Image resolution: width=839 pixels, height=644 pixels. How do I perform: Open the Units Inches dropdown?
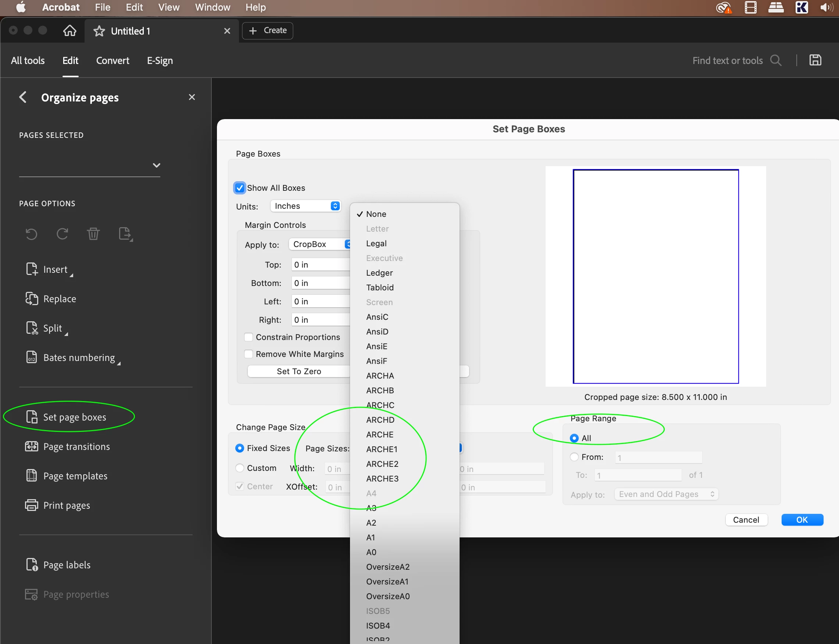(306, 206)
